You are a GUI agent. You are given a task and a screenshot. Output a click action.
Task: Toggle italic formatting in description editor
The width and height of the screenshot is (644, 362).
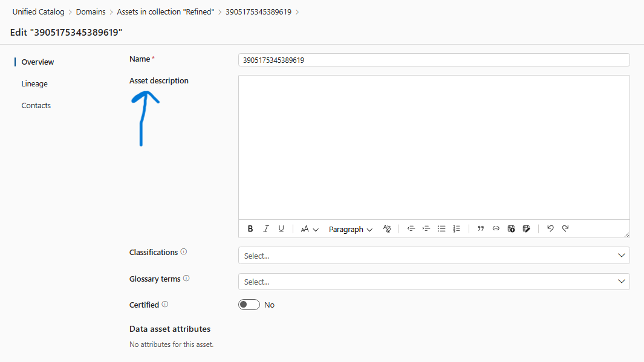click(265, 229)
